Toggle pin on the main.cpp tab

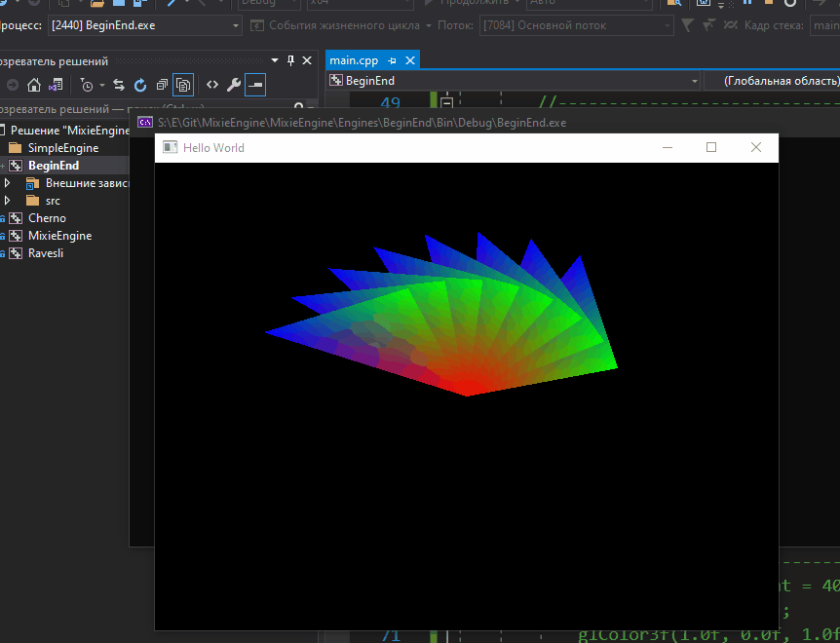(x=392, y=60)
